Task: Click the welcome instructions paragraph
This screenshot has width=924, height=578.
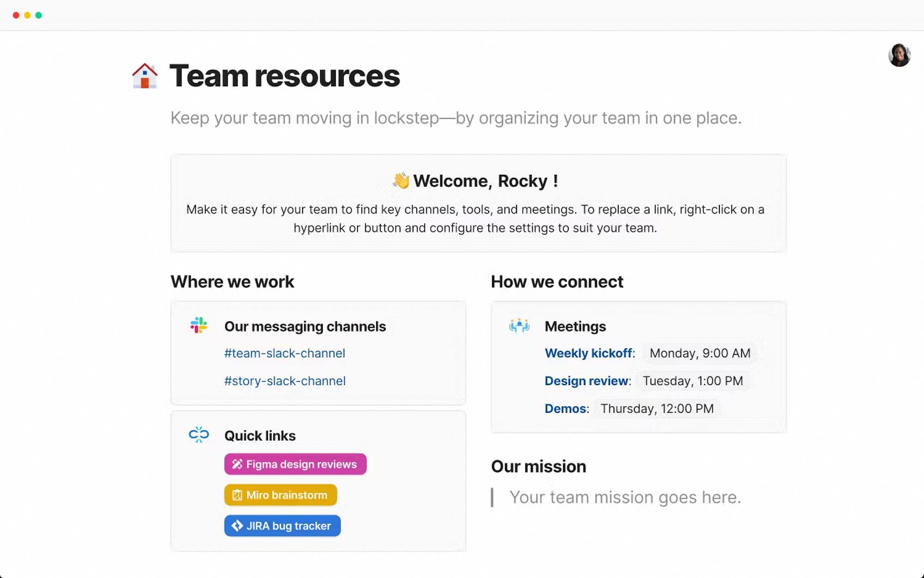Action: [475, 218]
